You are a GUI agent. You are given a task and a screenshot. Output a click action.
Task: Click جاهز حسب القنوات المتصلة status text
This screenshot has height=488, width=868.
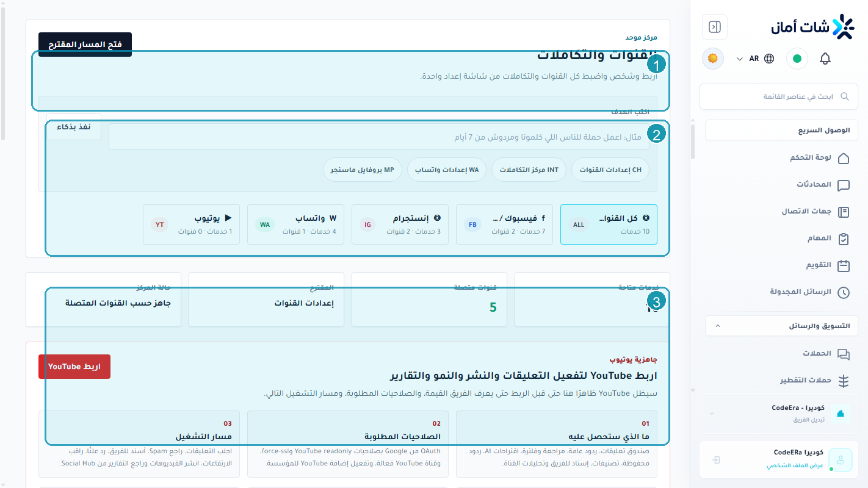118,303
